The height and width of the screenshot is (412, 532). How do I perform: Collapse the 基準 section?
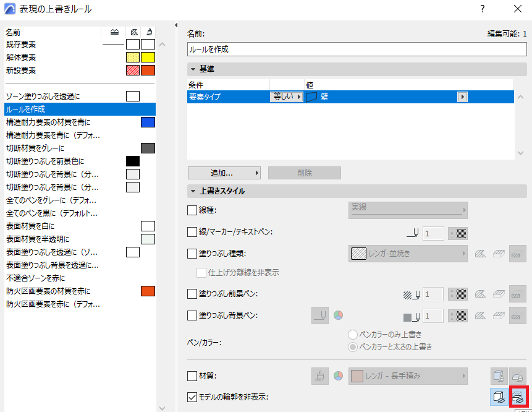[x=193, y=69]
